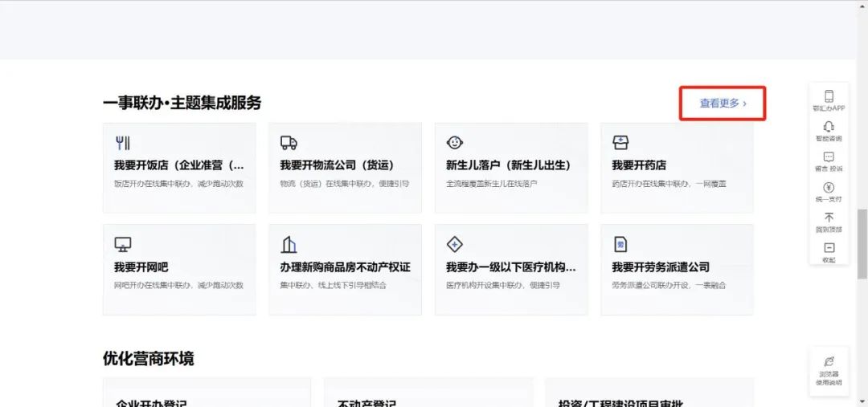Click the internet cafe monitor icon

pyautogui.click(x=123, y=245)
